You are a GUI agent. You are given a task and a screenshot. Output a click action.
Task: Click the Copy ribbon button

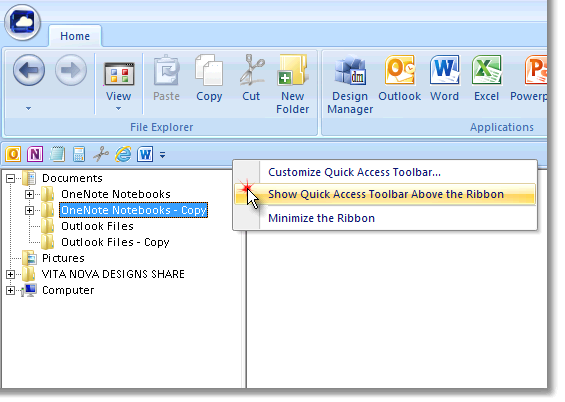click(x=209, y=79)
